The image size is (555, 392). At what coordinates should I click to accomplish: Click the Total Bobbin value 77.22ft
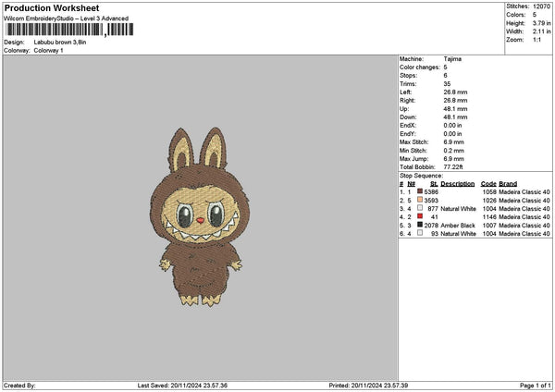coord(453,167)
